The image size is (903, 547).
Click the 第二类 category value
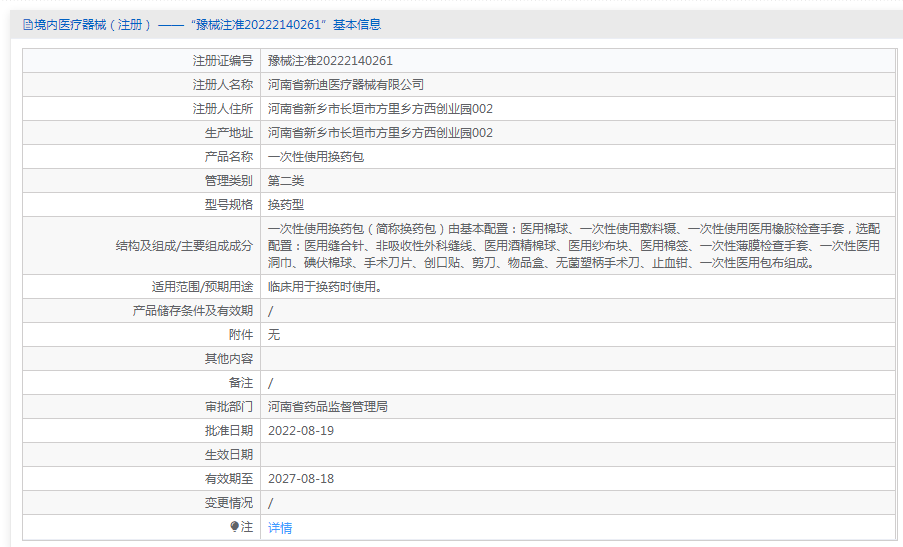coord(286,181)
